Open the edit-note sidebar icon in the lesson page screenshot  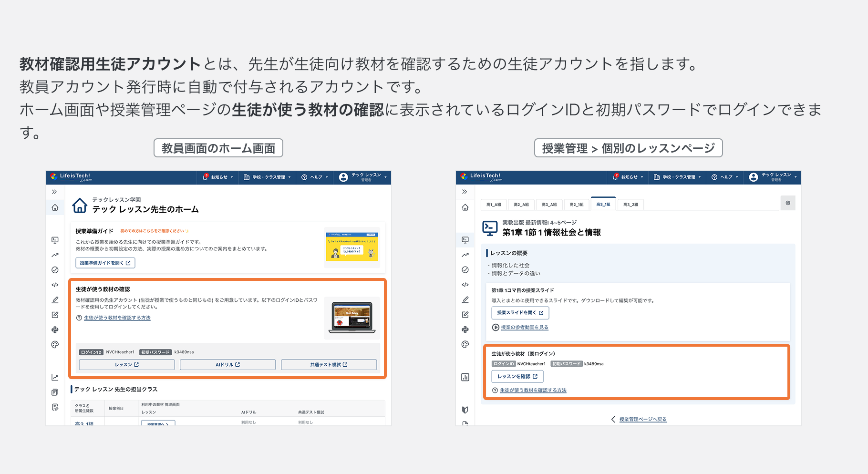[465, 315]
